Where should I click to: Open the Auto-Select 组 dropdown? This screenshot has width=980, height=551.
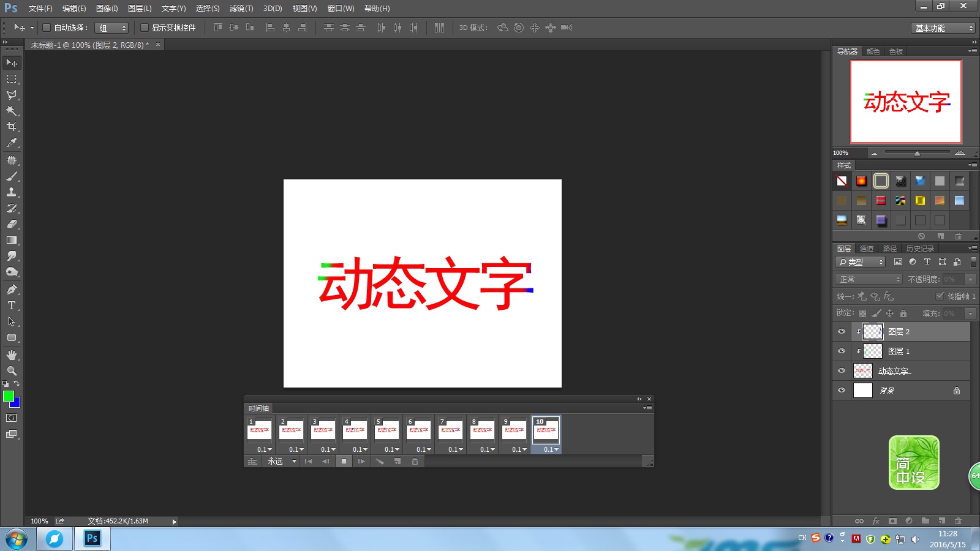pos(111,28)
